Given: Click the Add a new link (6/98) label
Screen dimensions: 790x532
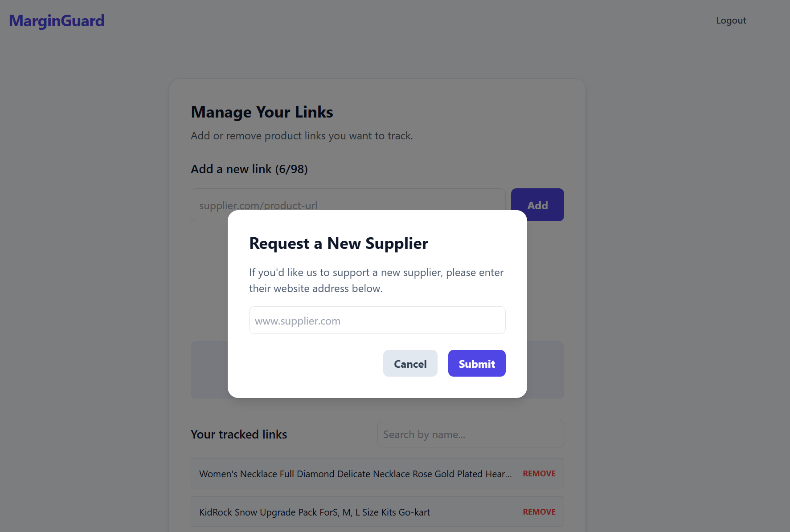Looking at the screenshot, I should (x=249, y=169).
